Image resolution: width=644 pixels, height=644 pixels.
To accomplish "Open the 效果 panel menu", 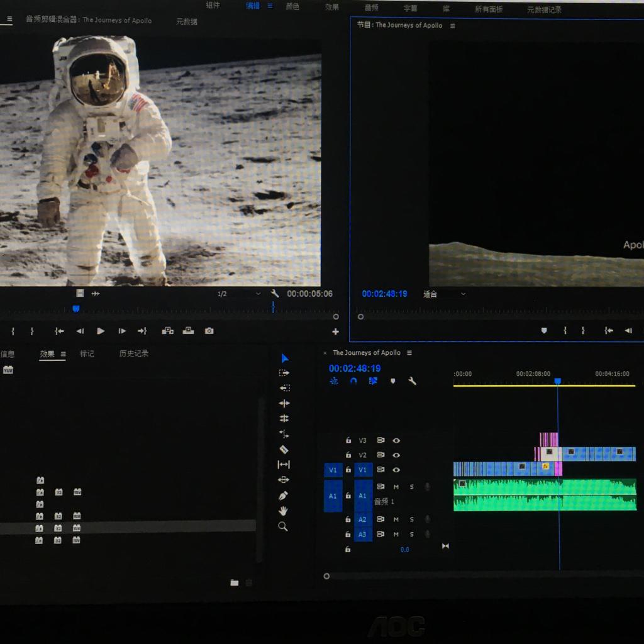I will (x=64, y=354).
